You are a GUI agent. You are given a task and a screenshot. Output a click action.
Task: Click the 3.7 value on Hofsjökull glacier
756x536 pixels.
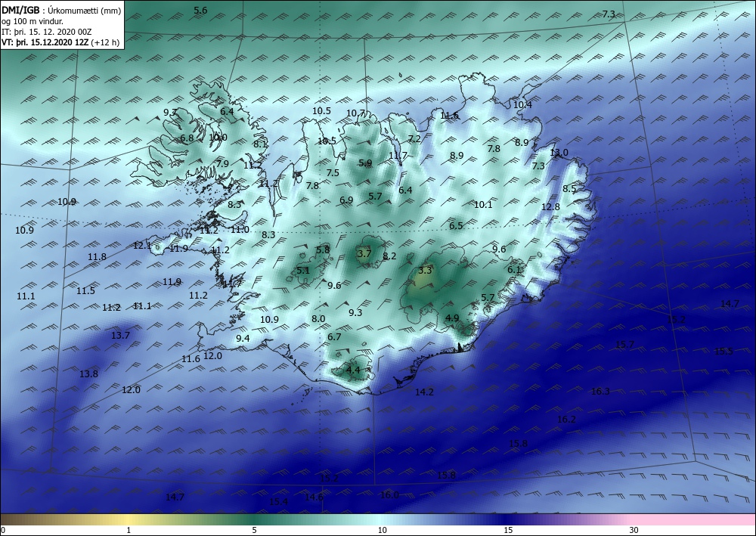(x=364, y=253)
